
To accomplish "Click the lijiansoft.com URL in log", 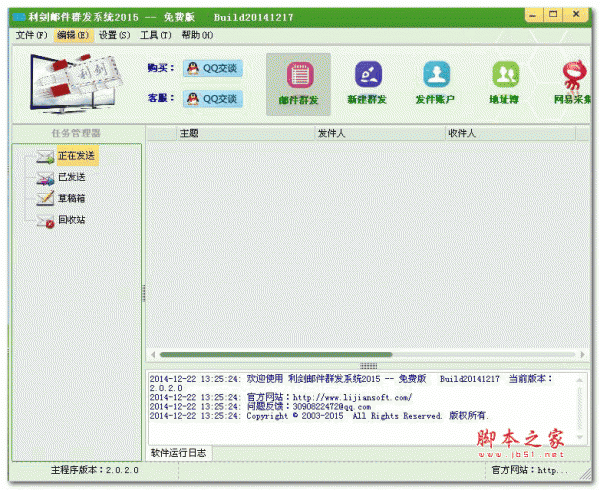I will click(352, 397).
